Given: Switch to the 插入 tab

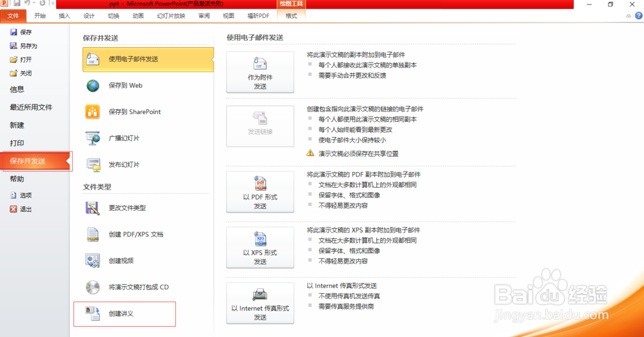Looking at the screenshot, I should pos(64,16).
